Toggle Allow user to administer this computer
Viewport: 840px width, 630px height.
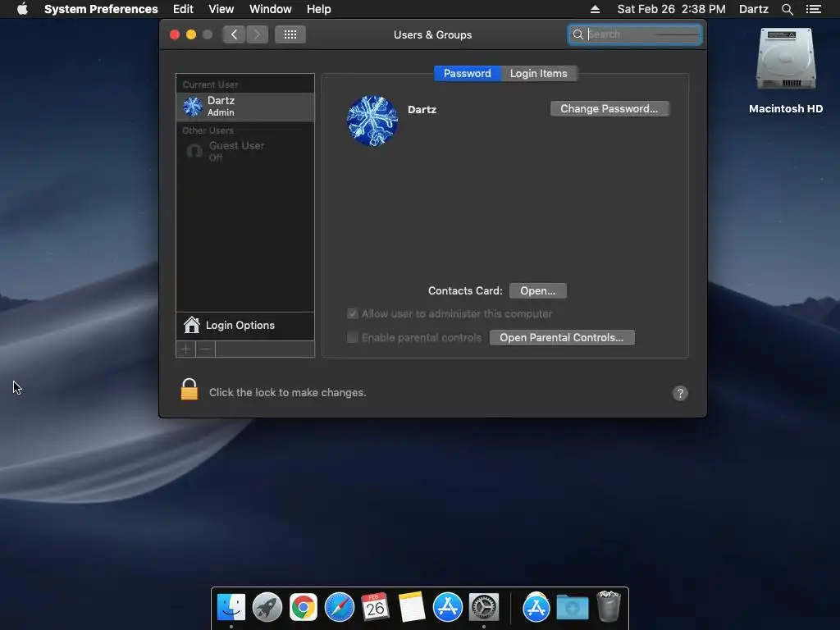(353, 314)
